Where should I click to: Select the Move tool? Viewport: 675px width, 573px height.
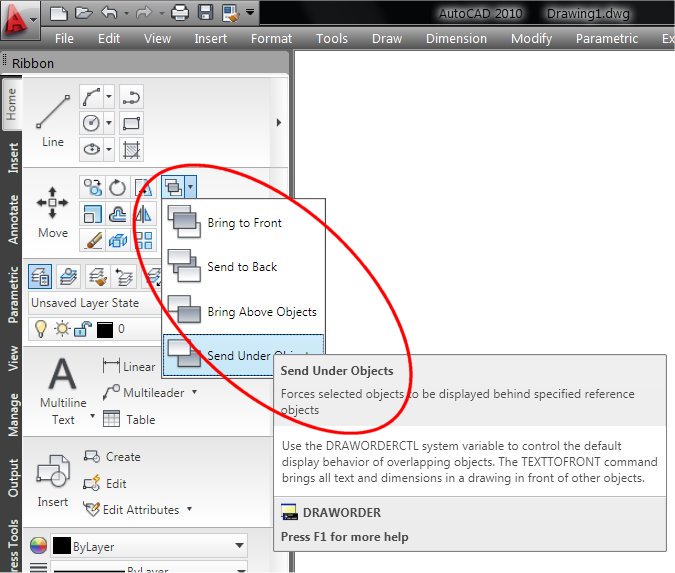(x=53, y=212)
